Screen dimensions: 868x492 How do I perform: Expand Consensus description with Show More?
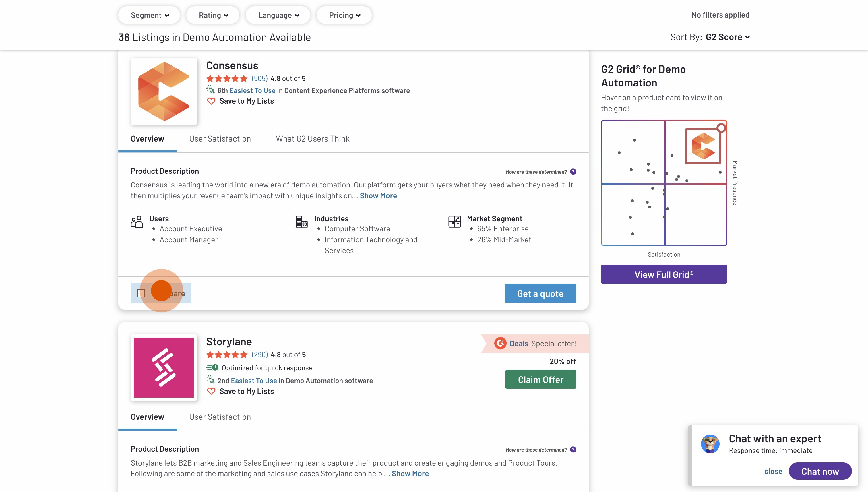[378, 196]
